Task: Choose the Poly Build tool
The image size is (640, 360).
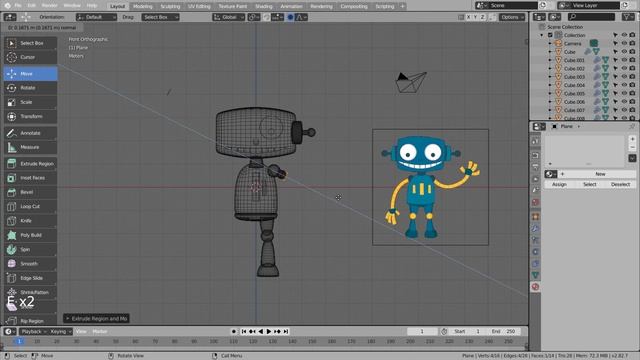Action: pos(31,235)
